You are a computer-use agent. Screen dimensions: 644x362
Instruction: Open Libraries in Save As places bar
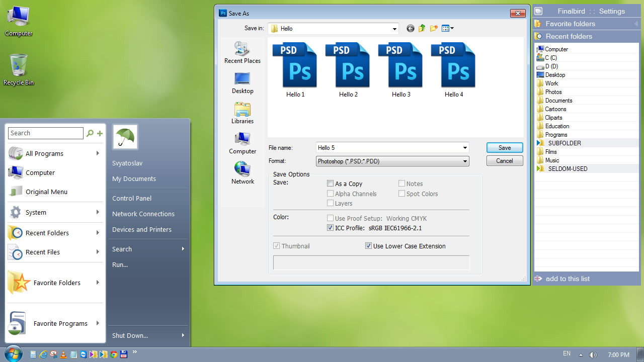[243, 113]
